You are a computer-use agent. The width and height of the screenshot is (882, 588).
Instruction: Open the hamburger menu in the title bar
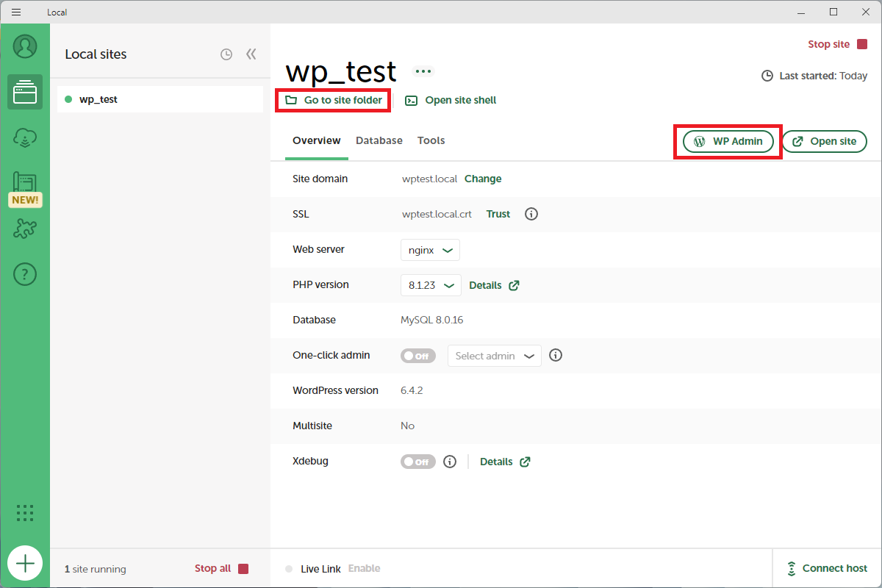16,12
